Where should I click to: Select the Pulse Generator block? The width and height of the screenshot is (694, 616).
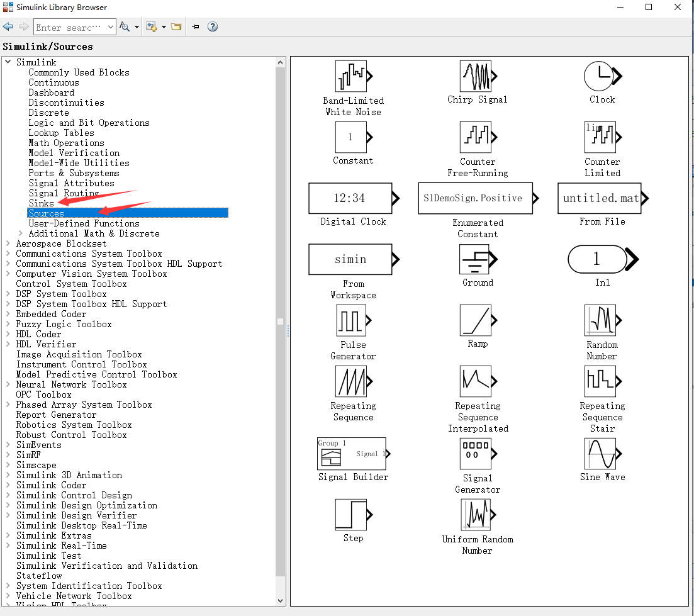[x=352, y=322]
